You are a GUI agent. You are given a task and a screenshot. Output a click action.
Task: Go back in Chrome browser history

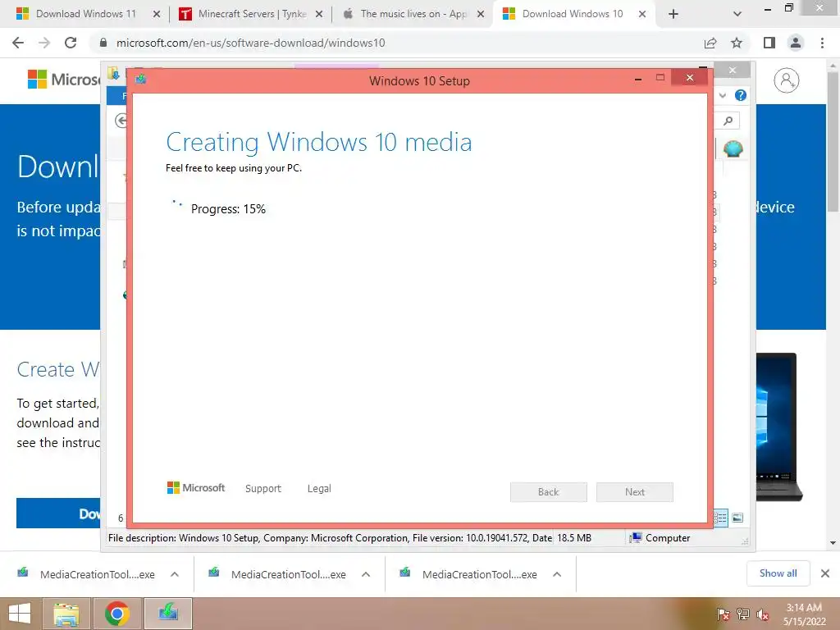point(18,43)
